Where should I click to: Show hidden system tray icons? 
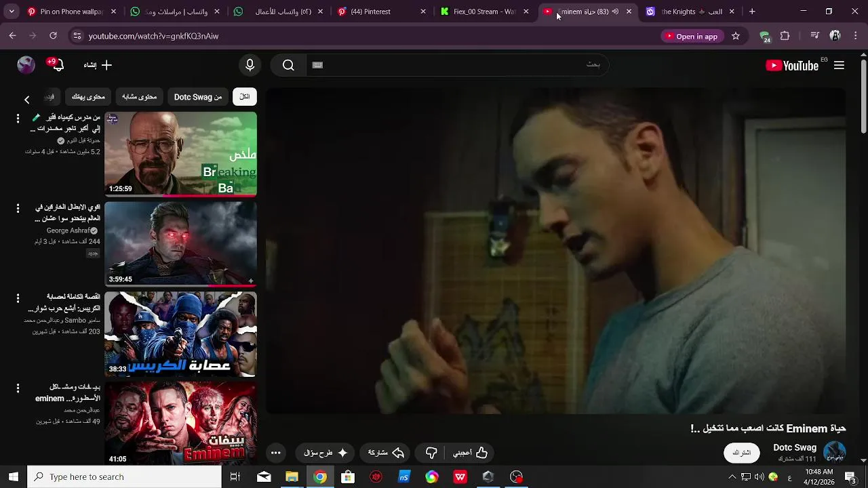tap(732, 477)
